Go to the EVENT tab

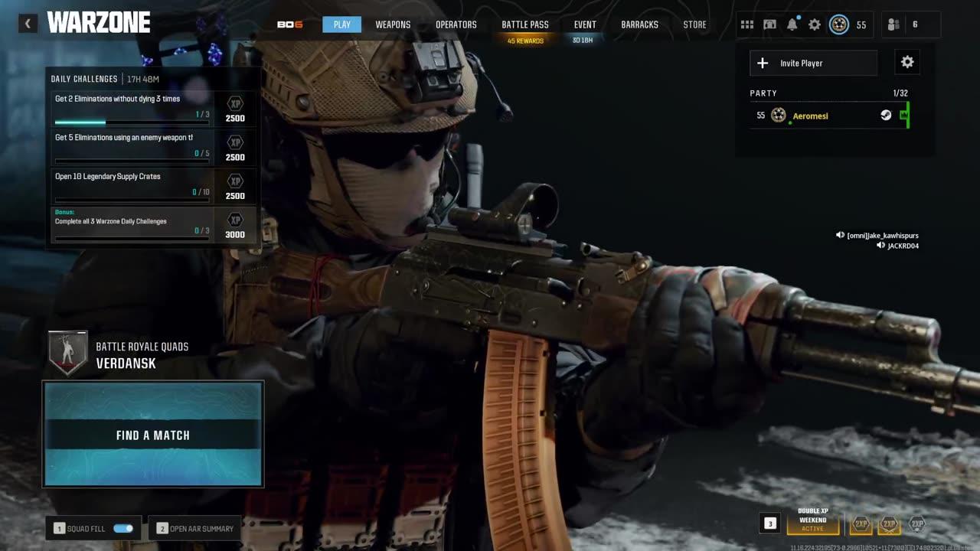tap(585, 24)
